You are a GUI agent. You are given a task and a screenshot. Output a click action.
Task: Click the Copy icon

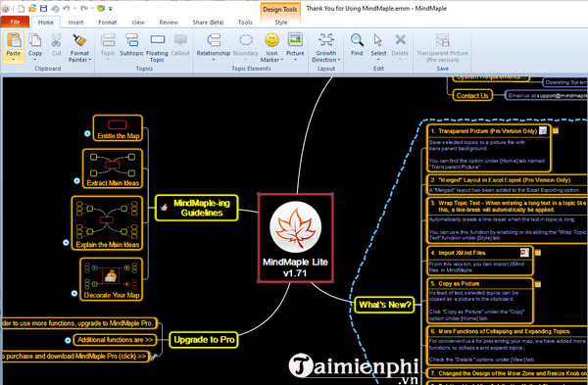click(35, 40)
